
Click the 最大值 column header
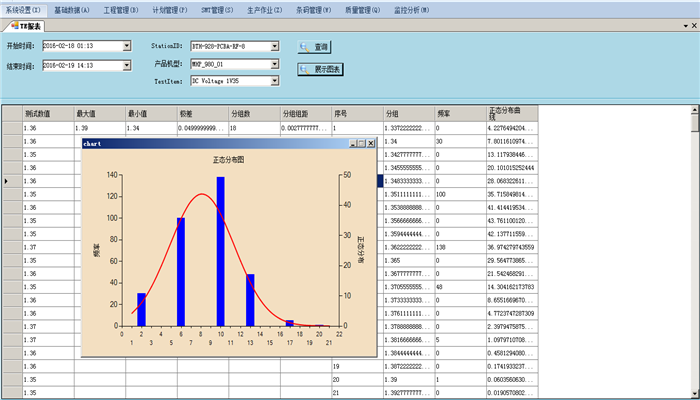click(x=100, y=114)
